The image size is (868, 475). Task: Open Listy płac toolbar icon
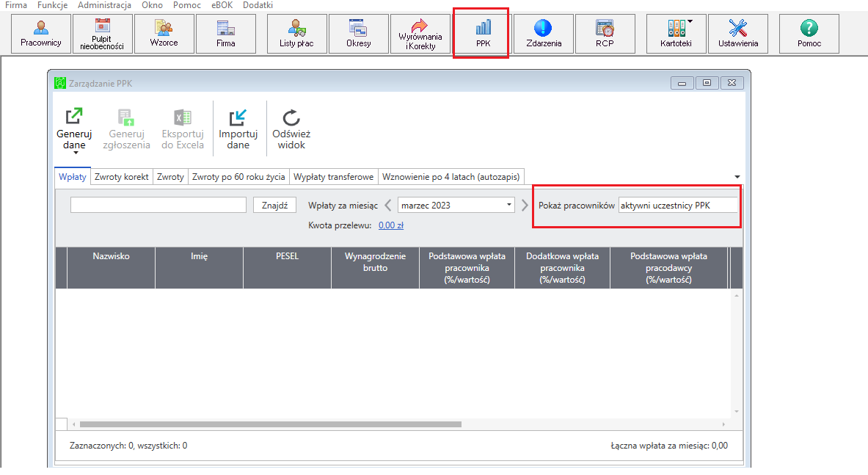(296, 34)
